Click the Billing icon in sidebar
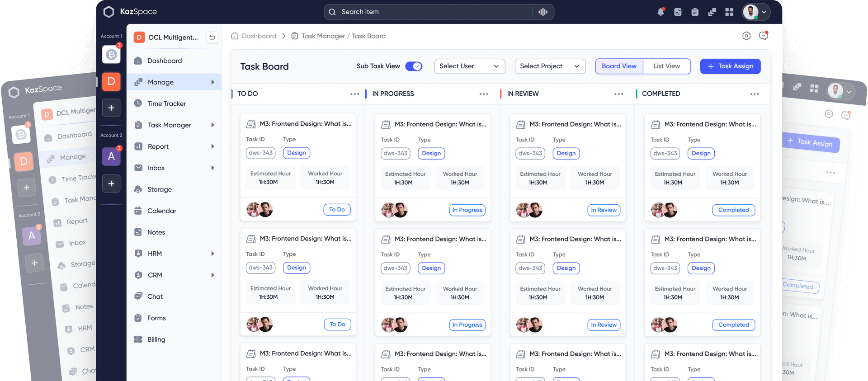The image size is (868, 381). point(138,339)
